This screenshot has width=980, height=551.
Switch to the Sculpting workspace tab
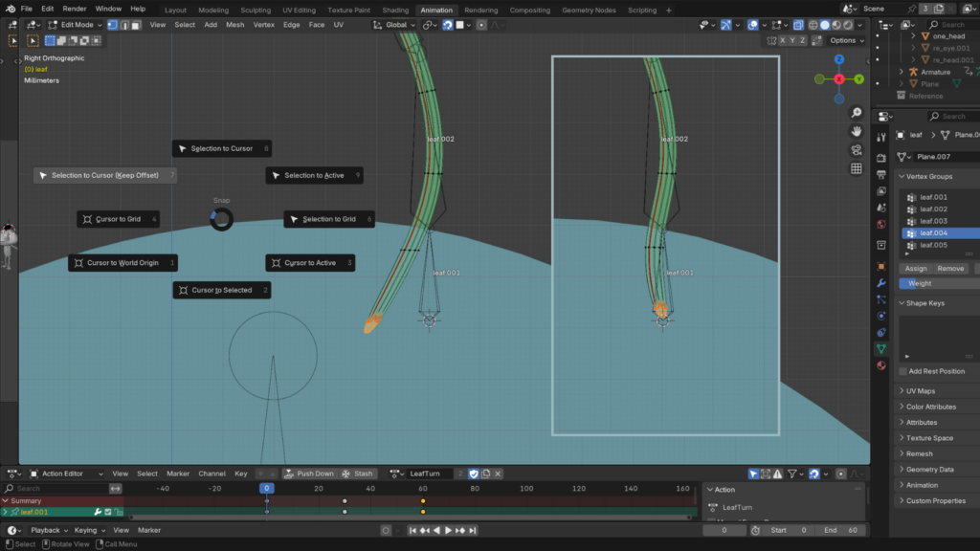click(256, 10)
